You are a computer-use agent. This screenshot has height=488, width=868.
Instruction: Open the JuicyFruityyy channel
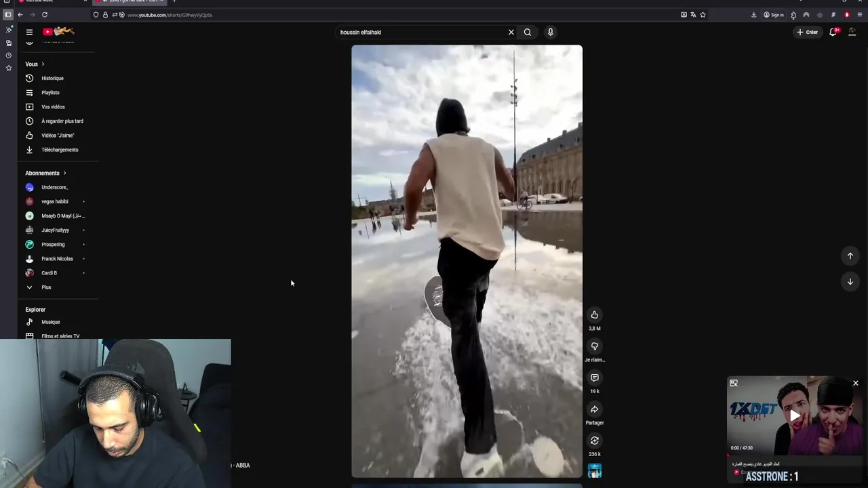point(54,230)
